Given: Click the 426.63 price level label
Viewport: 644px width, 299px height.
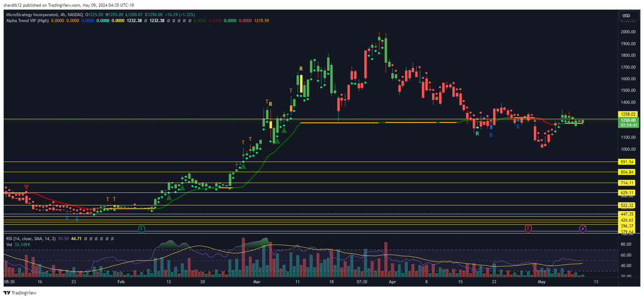Looking at the screenshot, I should click(627, 220).
